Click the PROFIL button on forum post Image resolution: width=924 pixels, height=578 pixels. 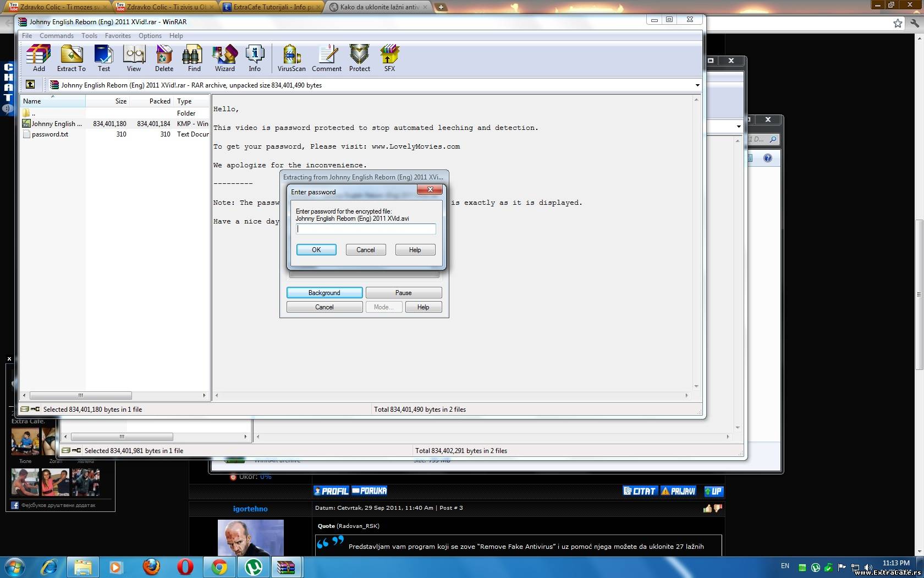point(331,491)
